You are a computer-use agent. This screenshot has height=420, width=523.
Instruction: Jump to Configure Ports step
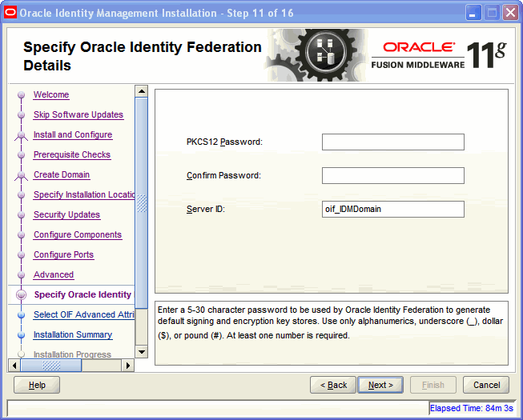(63, 254)
